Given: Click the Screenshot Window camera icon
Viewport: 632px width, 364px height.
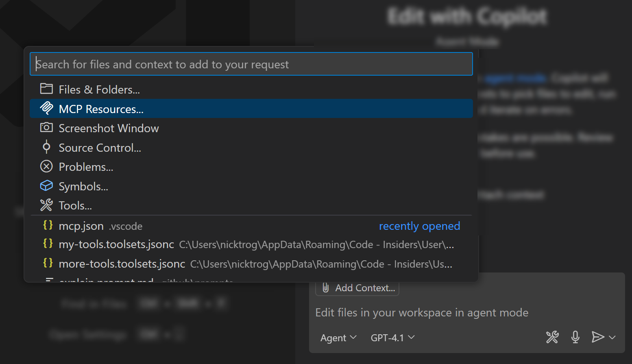Looking at the screenshot, I should tap(46, 127).
